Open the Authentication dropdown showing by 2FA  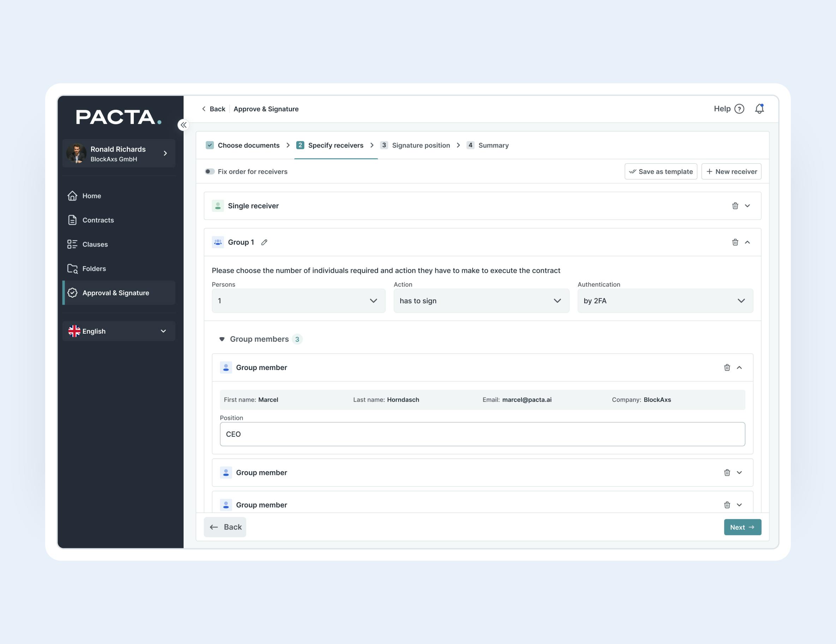(x=665, y=300)
